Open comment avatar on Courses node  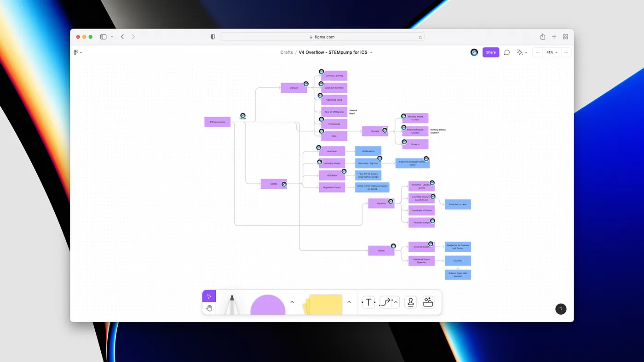pos(385,130)
